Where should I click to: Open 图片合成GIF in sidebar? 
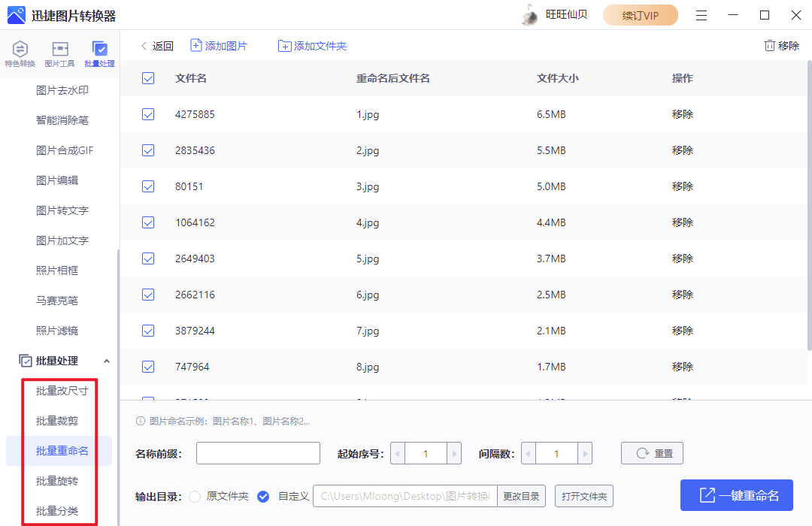[x=65, y=150]
